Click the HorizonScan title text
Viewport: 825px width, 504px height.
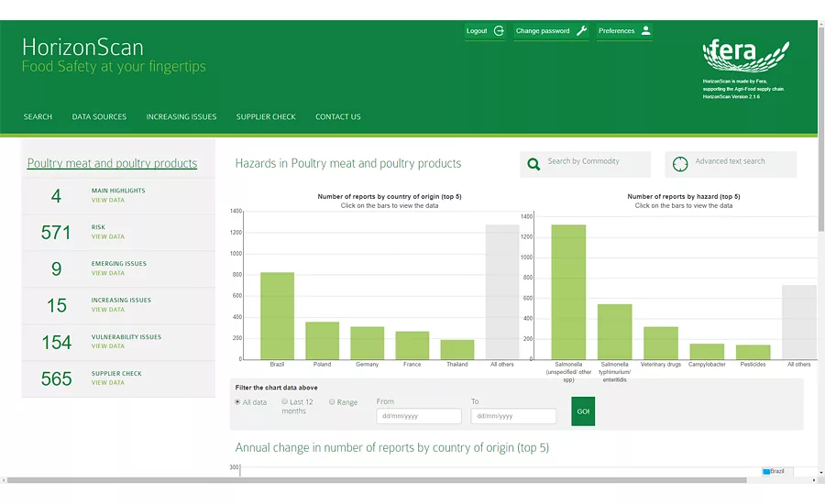[x=82, y=48]
